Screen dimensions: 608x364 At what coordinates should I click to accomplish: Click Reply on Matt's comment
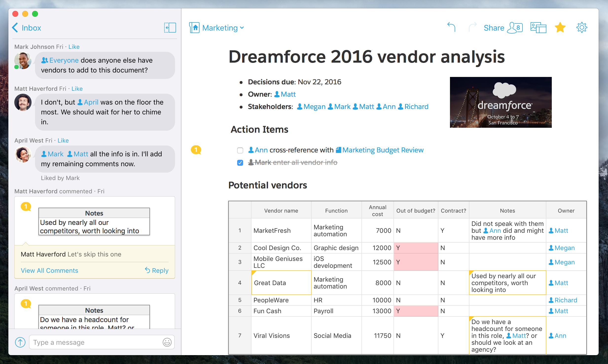(157, 271)
